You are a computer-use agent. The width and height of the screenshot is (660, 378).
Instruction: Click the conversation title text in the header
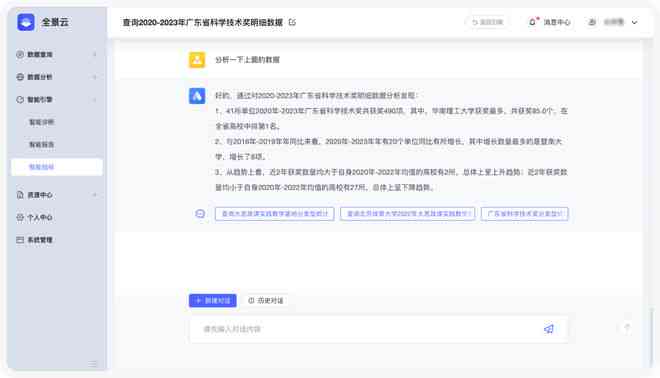[203, 22]
